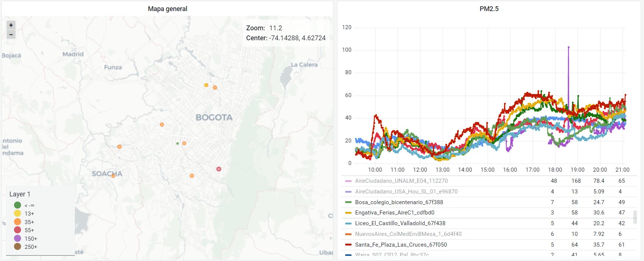Click the lavender swatch of USA_Hou_SL_01 series
This screenshot has width=644, height=261.
(x=348, y=192)
